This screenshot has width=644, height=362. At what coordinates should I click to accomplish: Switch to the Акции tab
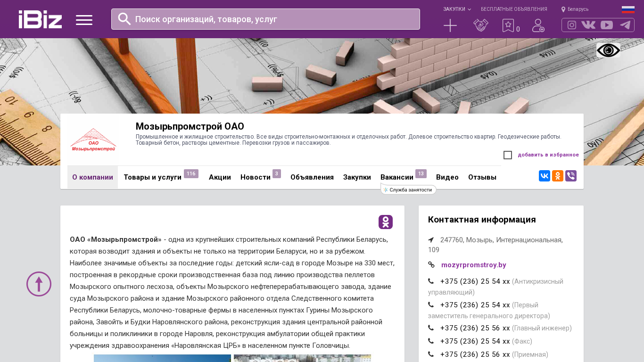tap(220, 177)
